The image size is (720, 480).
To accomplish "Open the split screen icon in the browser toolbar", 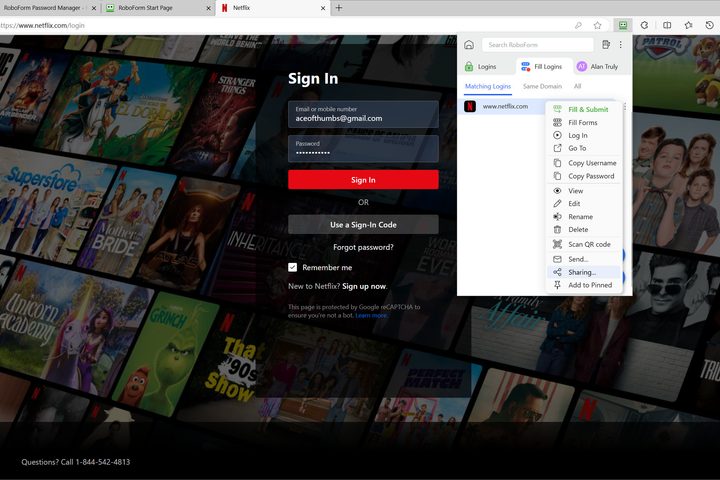I will (667, 25).
